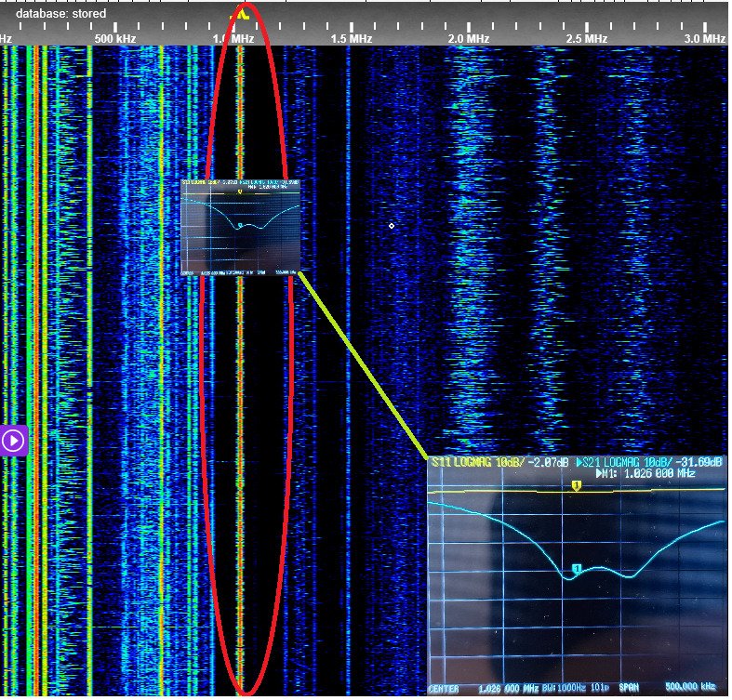Click the purple play button on left edge
This screenshot has height=700, width=732.
14,441
